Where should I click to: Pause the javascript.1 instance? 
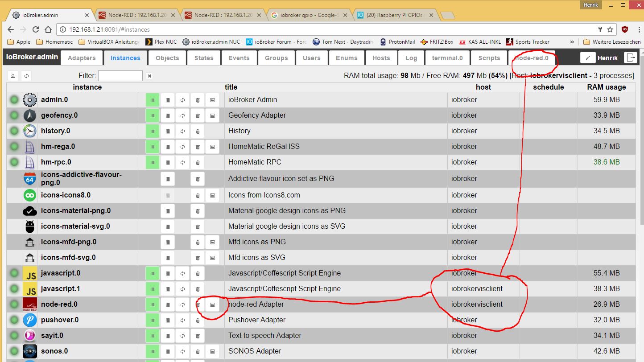pyautogui.click(x=153, y=289)
